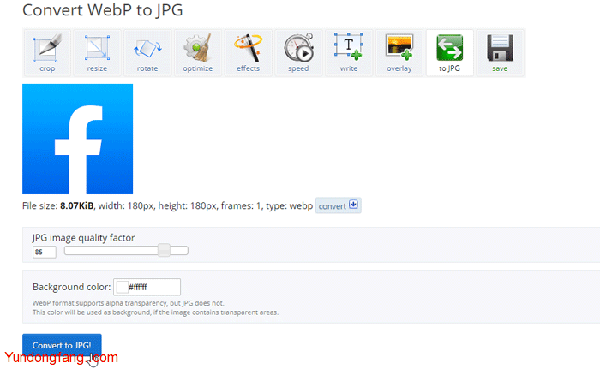
Task: Open the effects tool
Action: point(248,53)
